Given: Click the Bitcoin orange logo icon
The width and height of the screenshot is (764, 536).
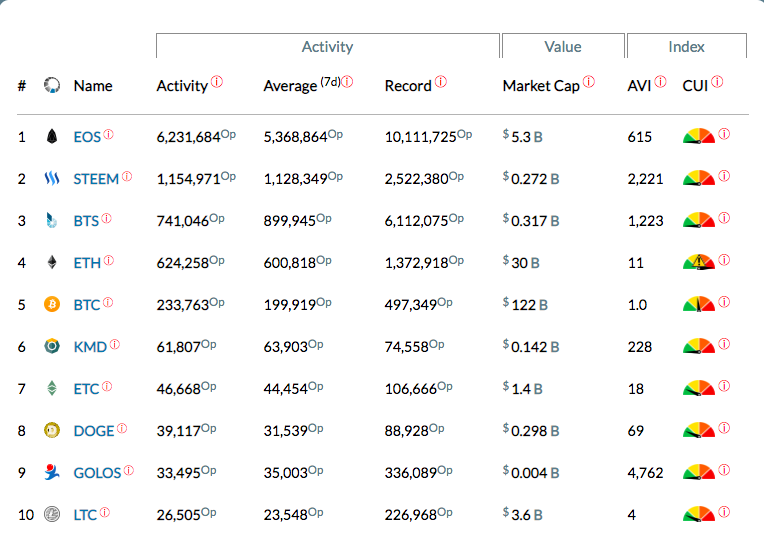Looking at the screenshot, I should coord(52,305).
